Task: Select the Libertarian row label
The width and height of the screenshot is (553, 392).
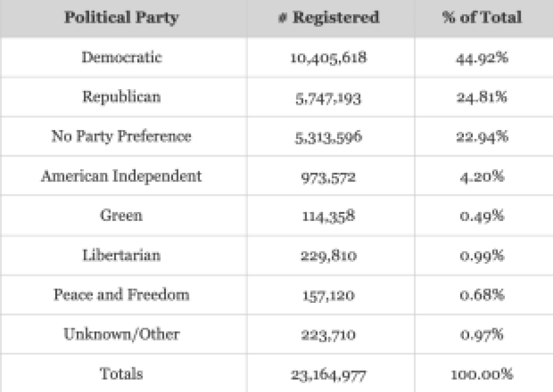Action: (x=121, y=255)
